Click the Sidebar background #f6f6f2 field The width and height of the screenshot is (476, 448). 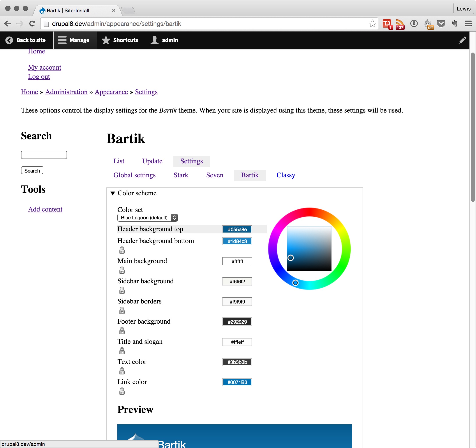click(x=237, y=281)
